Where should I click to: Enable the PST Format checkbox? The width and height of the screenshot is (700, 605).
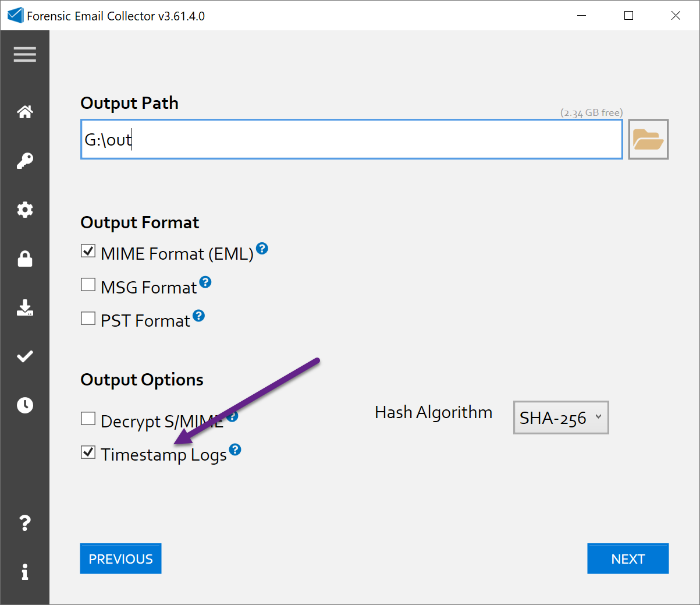click(x=88, y=319)
